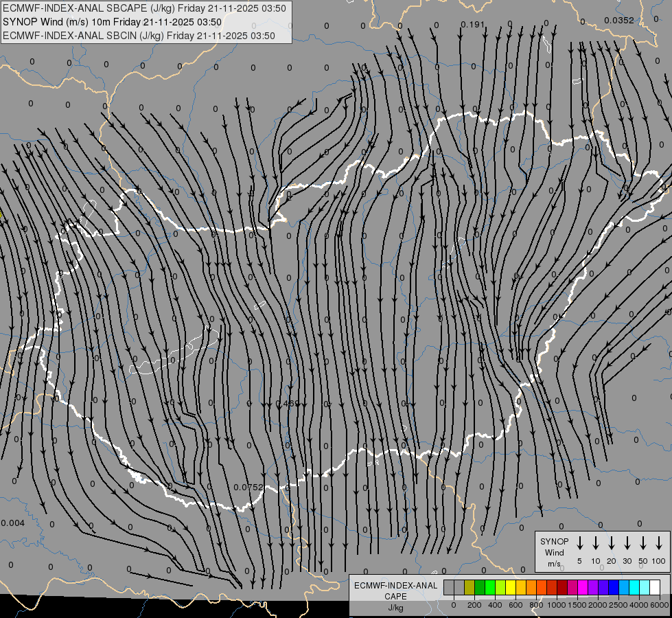Viewport: 672px width, 618px height.
Task: Select the 20 m/s wind arrow symbol
Action: [x=612, y=543]
